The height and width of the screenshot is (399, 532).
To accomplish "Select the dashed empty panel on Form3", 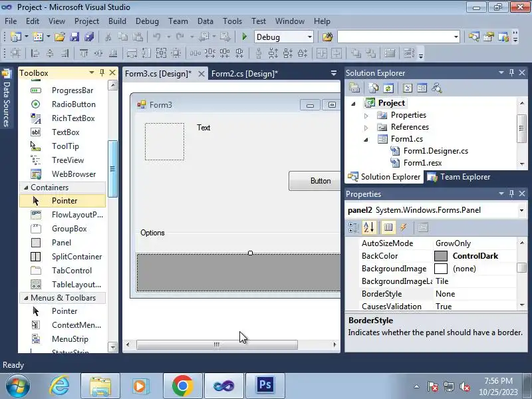I will tap(164, 142).
